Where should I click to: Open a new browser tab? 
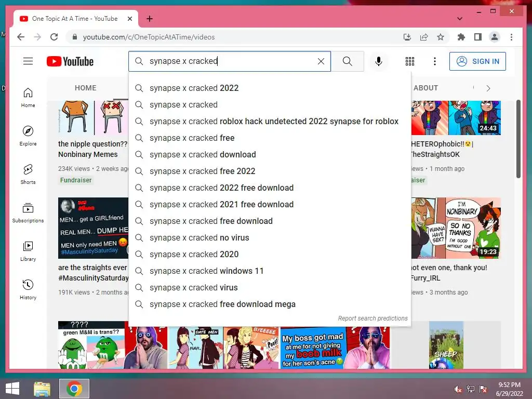(x=149, y=19)
